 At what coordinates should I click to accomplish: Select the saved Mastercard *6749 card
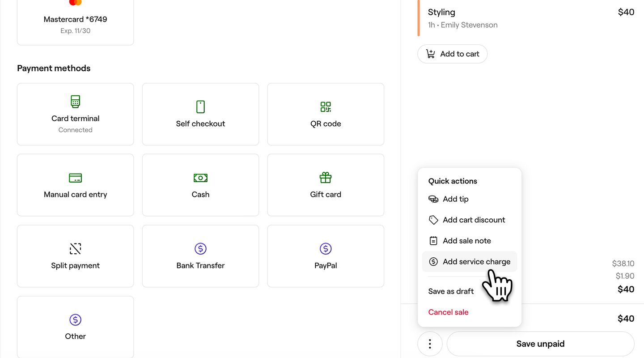tap(75, 20)
